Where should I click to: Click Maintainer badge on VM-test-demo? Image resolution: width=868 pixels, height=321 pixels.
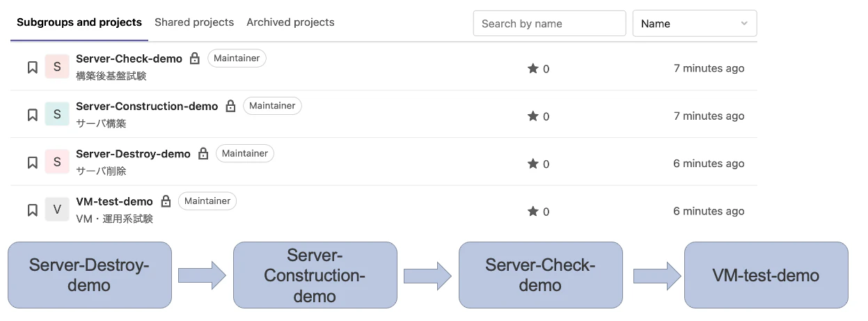(x=207, y=201)
